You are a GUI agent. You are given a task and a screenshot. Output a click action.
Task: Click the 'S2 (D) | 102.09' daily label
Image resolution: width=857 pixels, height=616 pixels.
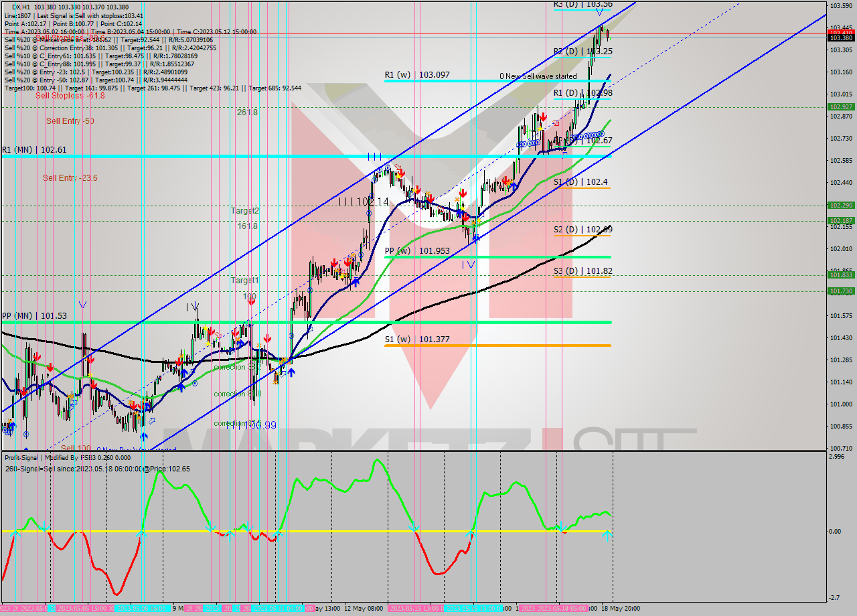point(582,230)
